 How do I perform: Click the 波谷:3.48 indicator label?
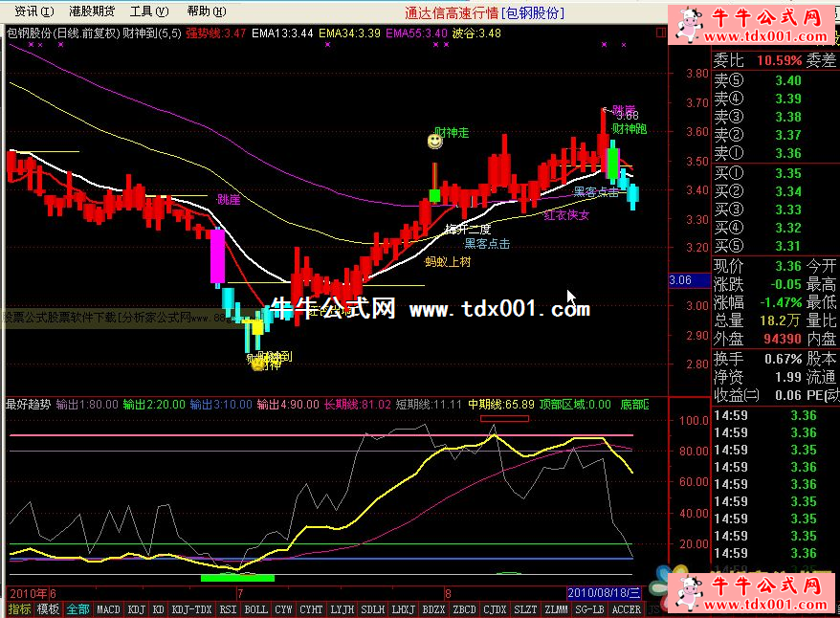point(476,33)
